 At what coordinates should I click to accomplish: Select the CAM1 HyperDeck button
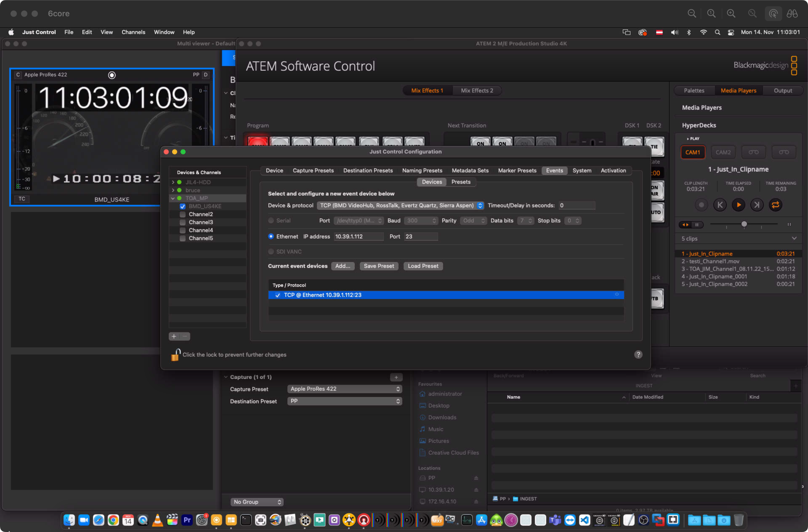(x=693, y=152)
